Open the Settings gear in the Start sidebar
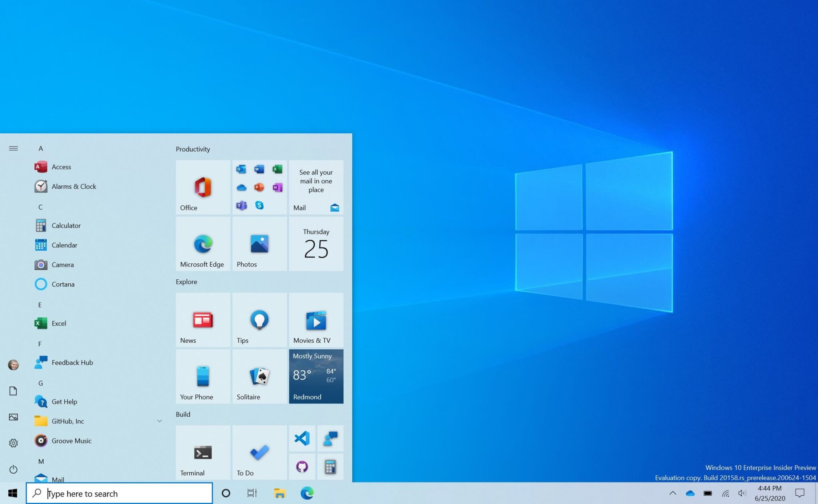Viewport: 818px width, 504px height. click(13, 443)
